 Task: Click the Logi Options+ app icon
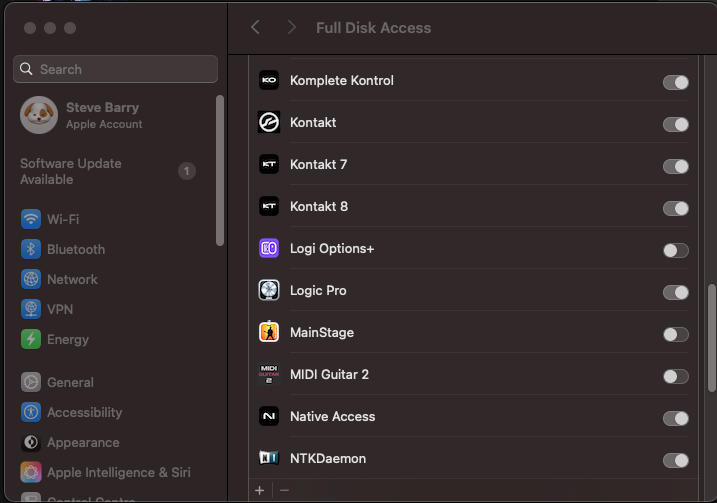[x=269, y=249]
